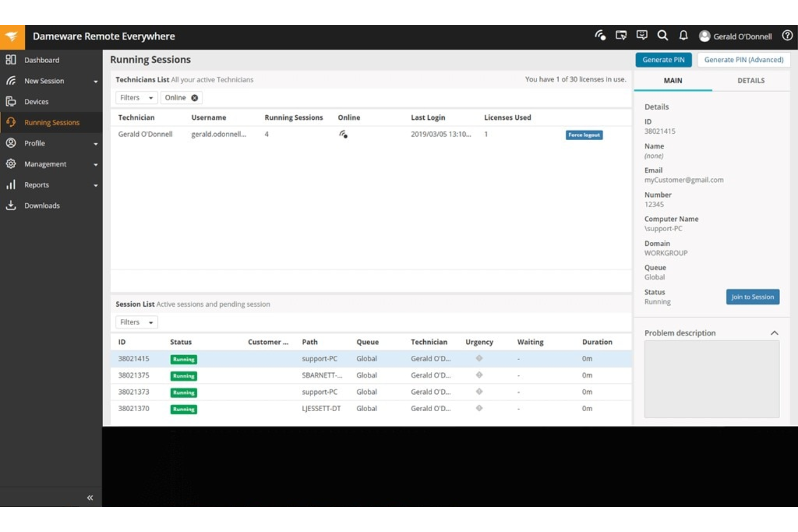Click urgency icon for session 38021375

(x=479, y=375)
